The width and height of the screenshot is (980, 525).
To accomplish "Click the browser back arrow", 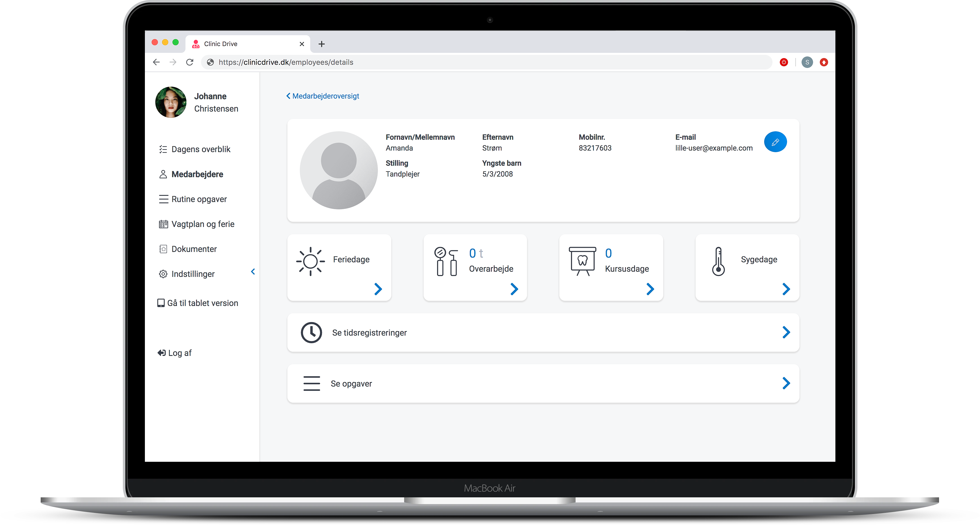I will point(156,62).
